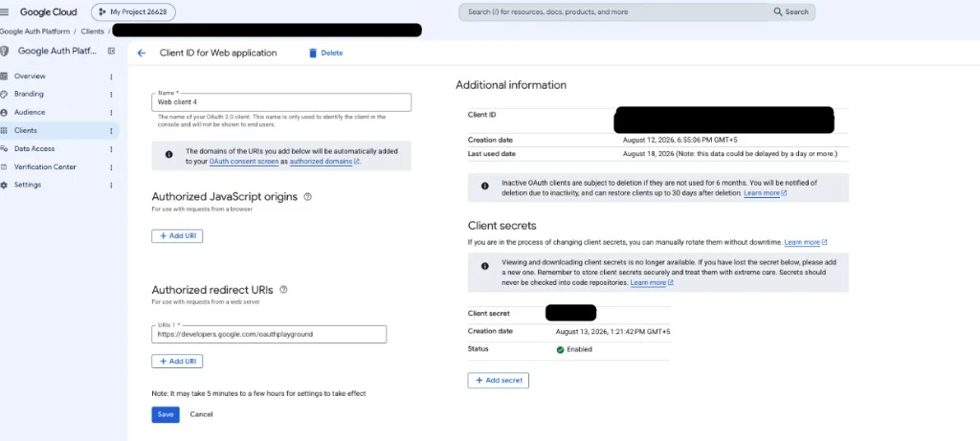
Task: Focus the top search bar field
Action: [x=615, y=11]
